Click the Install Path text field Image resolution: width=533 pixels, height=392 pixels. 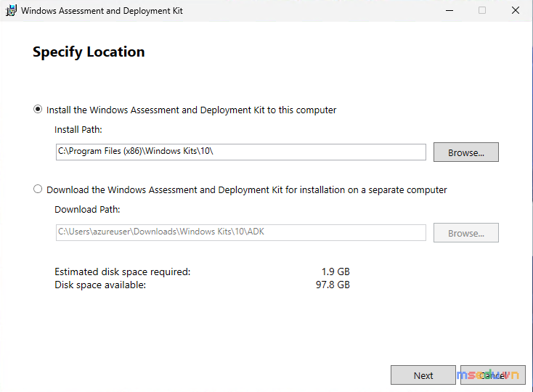pyautogui.click(x=240, y=152)
